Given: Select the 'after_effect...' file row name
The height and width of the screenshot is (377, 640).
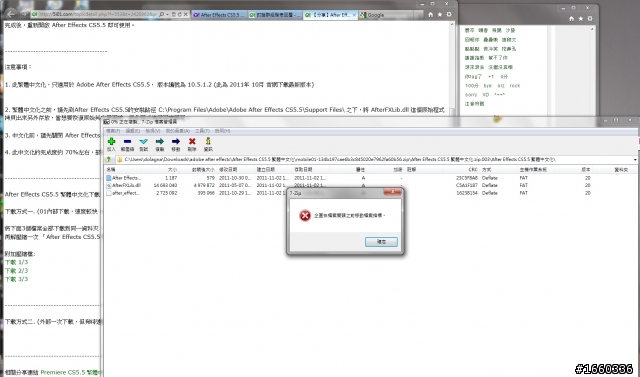Looking at the screenshot, I should pyautogui.click(x=126, y=193).
